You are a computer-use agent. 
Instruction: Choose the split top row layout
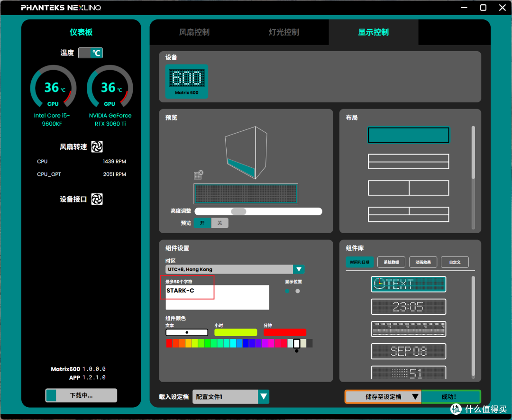click(x=408, y=214)
